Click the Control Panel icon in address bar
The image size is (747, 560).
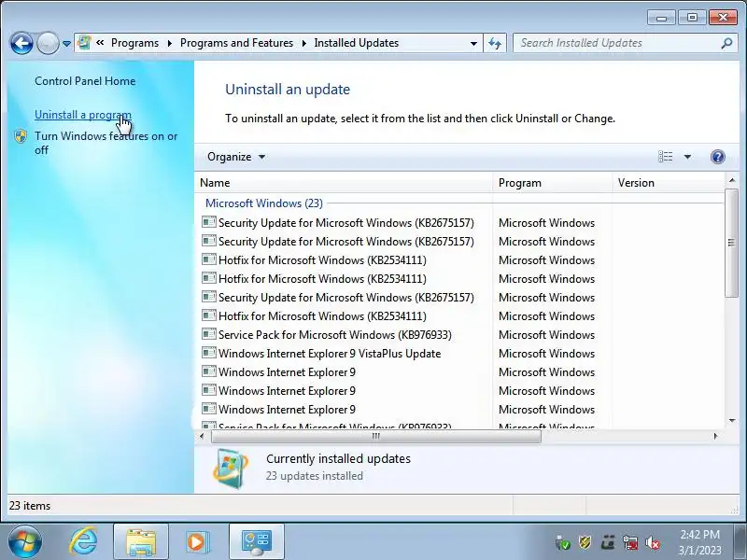(84, 43)
